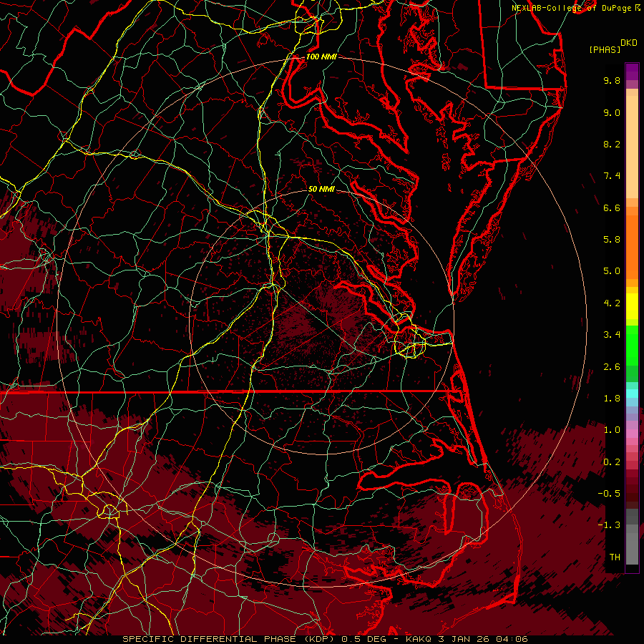
Task: Click the 5.8 value on the color scale
Action: point(612,240)
